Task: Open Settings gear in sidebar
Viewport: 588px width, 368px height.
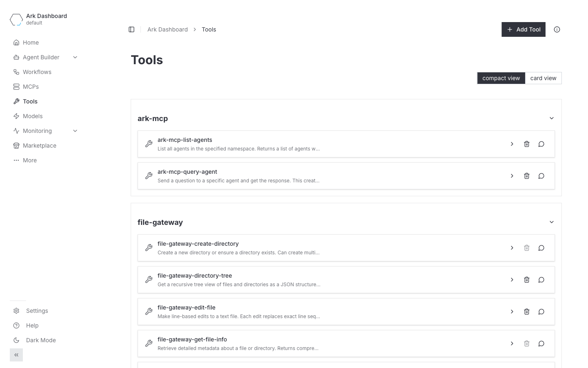Action: click(16, 311)
